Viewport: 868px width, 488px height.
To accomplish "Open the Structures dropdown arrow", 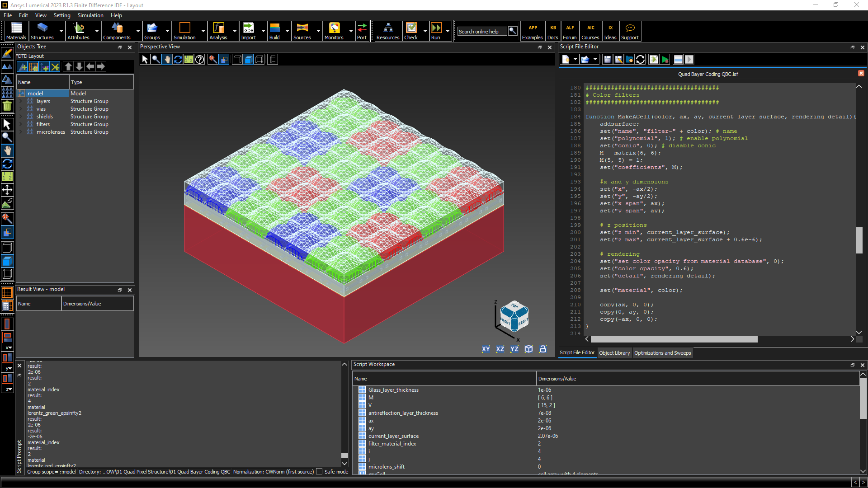I will click(x=61, y=31).
